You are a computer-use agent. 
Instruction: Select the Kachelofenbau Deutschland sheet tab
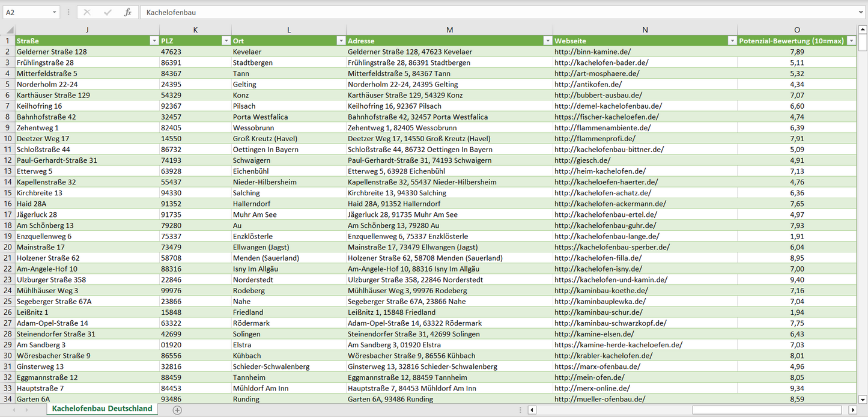pyautogui.click(x=102, y=409)
